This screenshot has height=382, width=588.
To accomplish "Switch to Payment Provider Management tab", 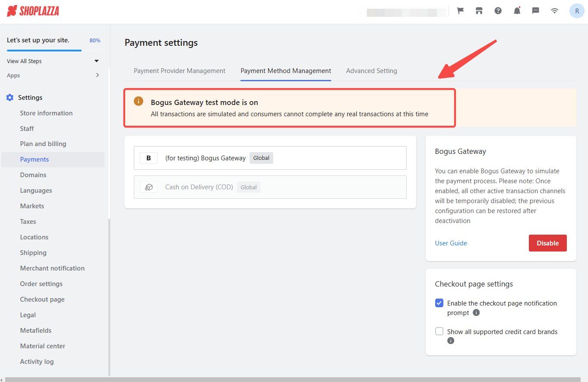I will click(180, 71).
